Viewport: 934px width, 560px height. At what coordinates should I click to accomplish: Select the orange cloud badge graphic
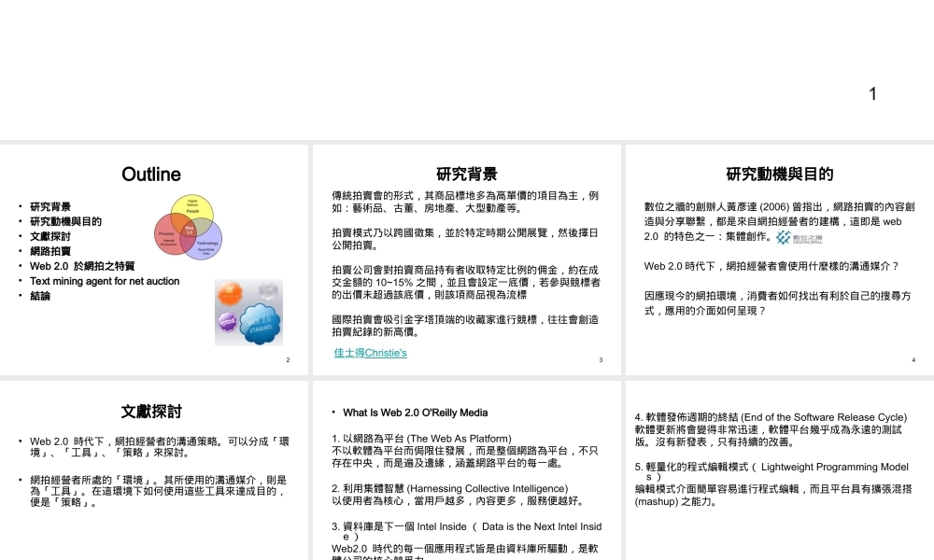pyautogui.click(x=231, y=291)
